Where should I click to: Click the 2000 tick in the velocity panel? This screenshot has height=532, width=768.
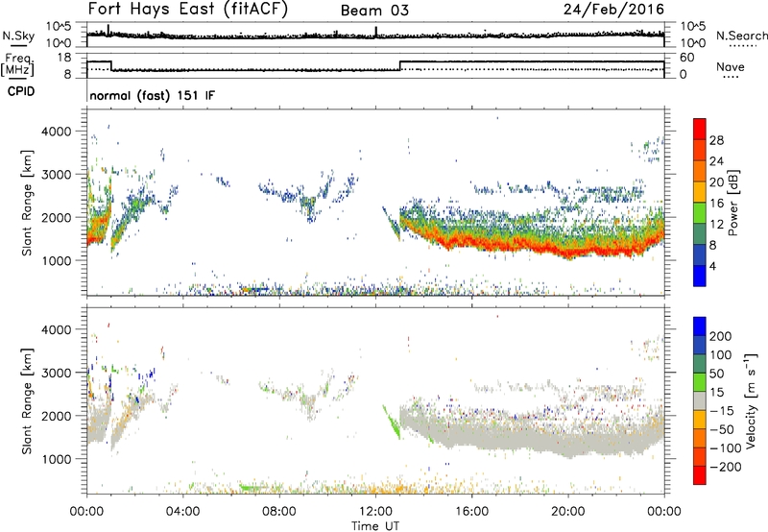point(56,416)
